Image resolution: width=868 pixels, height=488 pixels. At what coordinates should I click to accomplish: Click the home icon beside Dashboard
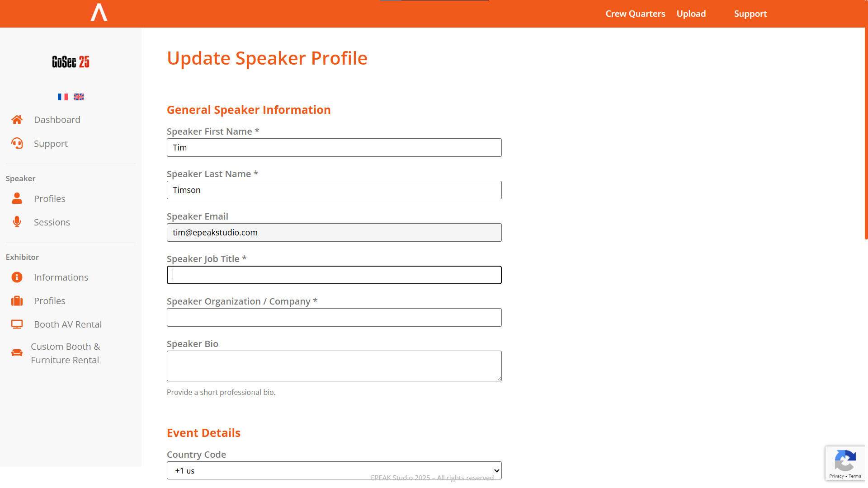pos(17,120)
